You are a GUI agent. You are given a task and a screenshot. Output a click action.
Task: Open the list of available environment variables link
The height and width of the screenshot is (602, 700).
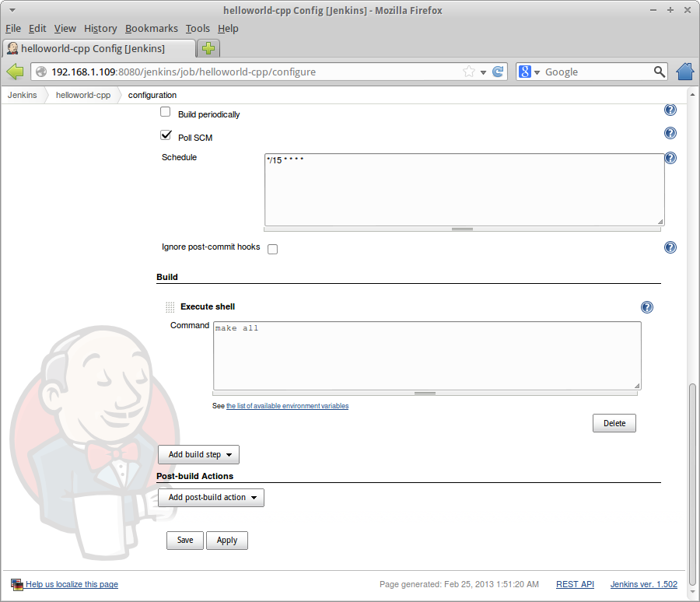click(288, 406)
